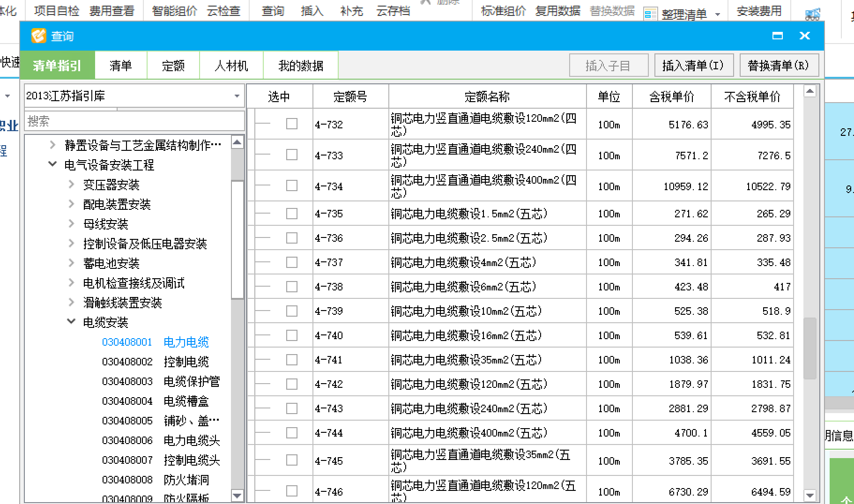Expand 静置设备与工艺金属结构制作 tree node
The width and height of the screenshot is (854, 504).
tap(53, 145)
